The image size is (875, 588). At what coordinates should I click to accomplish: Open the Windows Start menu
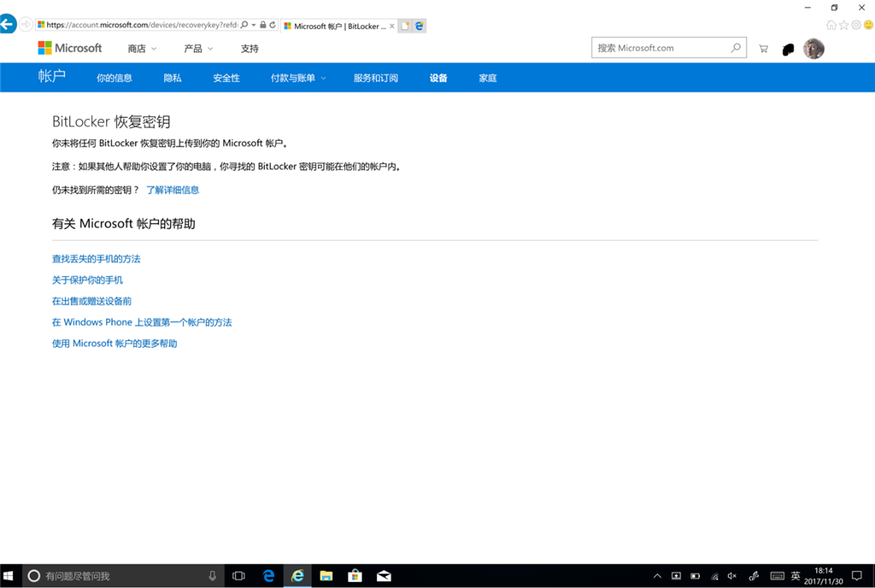pos(9,576)
